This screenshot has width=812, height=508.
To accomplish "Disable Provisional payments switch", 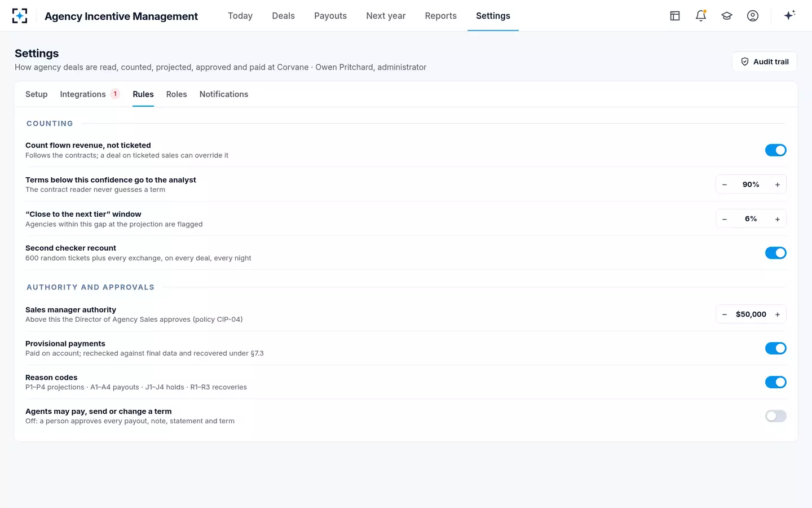I will (776, 348).
